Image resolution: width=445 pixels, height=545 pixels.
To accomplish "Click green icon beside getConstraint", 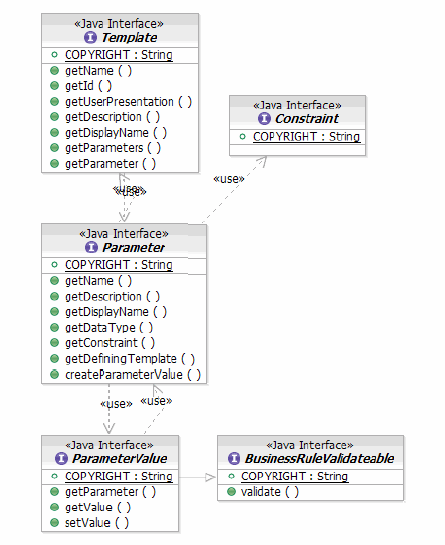I will (x=54, y=343).
